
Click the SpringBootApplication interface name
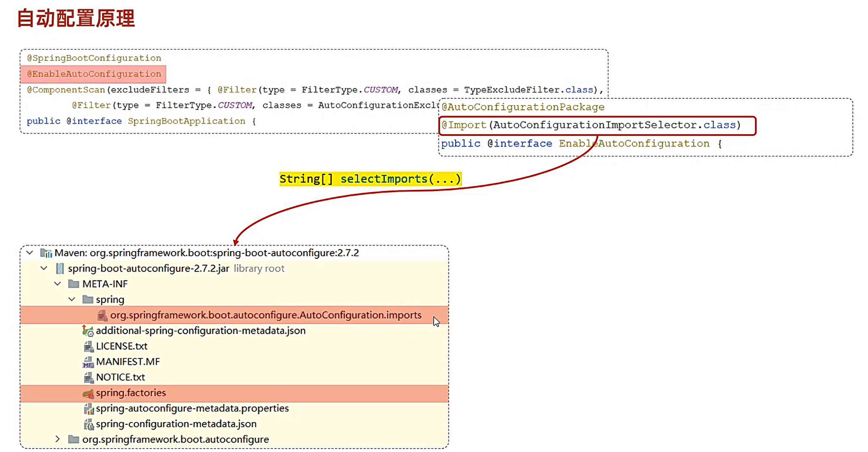(x=186, y=121)
